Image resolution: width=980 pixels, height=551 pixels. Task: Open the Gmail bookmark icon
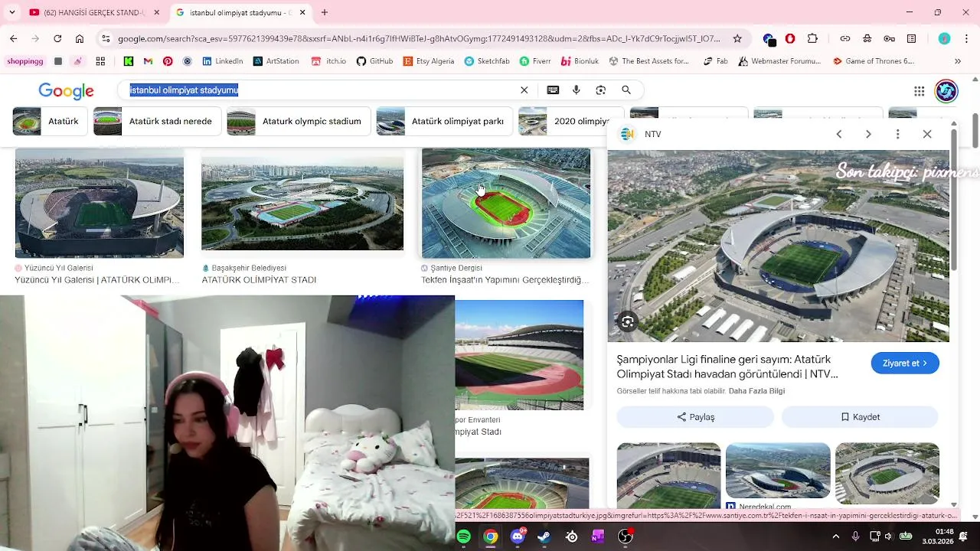click(148, 61)
